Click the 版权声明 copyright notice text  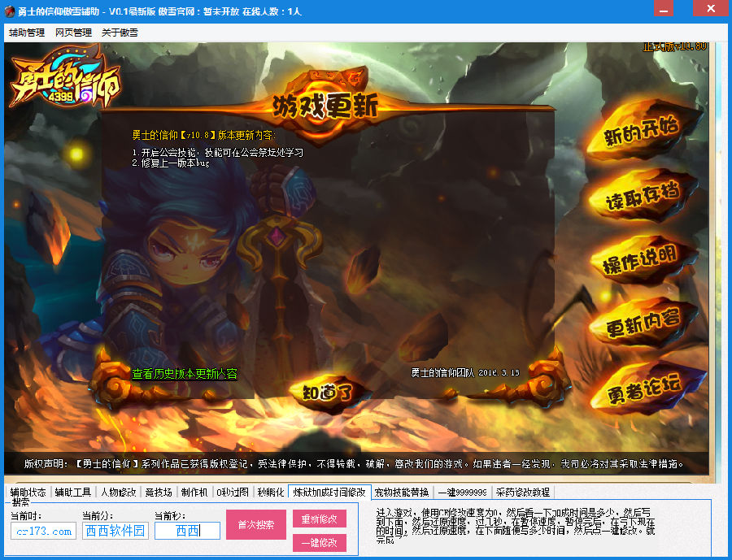[x=355, y=464]
